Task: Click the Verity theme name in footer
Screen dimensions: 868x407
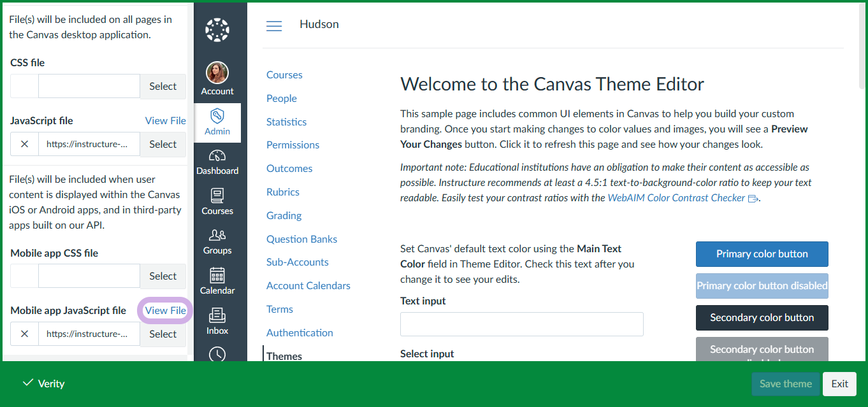Action: click(51, 383)
